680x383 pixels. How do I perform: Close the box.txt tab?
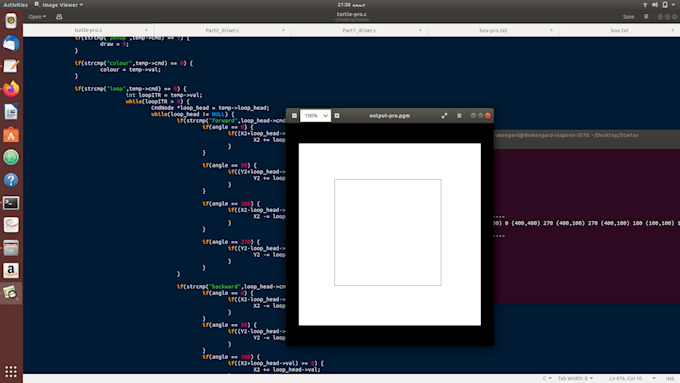673,30
